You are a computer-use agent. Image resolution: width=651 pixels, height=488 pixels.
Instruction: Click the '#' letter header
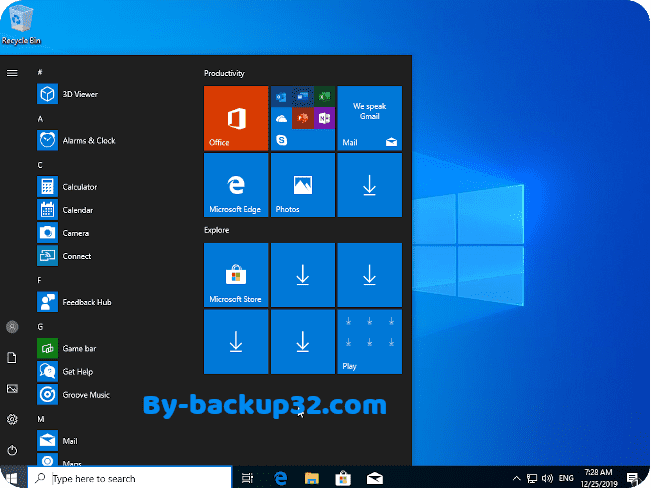pos(40,72)
